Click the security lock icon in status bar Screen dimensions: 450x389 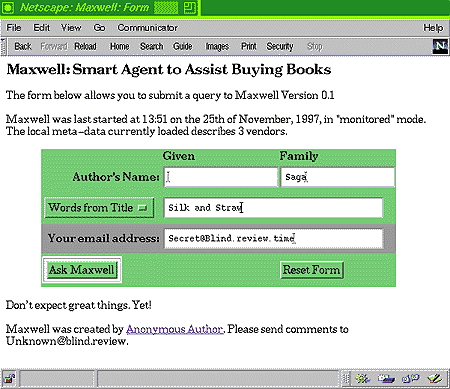point(9,379)
